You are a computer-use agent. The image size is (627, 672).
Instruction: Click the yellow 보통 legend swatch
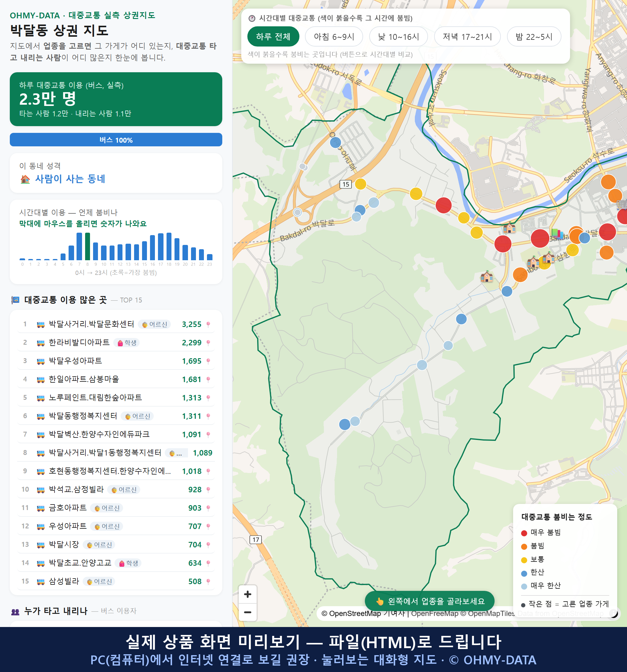point(524,560)
